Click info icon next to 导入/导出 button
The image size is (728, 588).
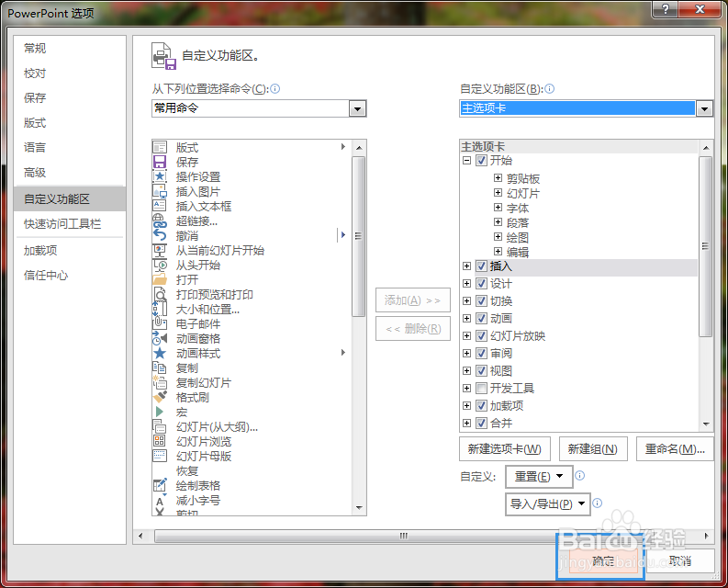pos(598,503)
